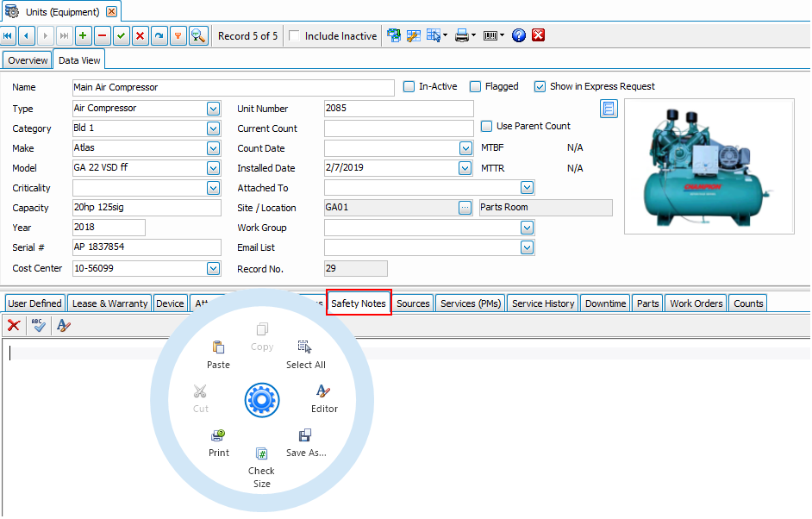The height and width of the screenshot is (519, 812).
Task: Expand the Cost Center dropdown
Action: [x=214, y=268]
